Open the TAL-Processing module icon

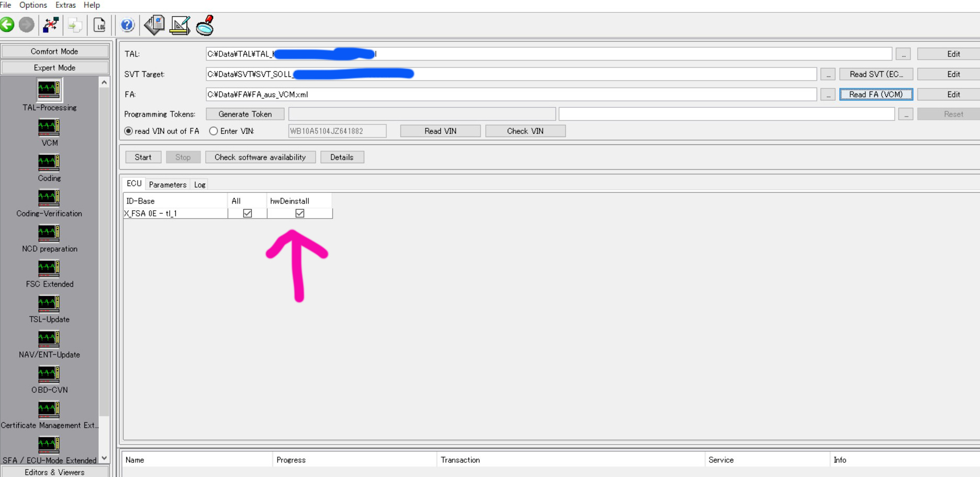[x=49, y=90]
